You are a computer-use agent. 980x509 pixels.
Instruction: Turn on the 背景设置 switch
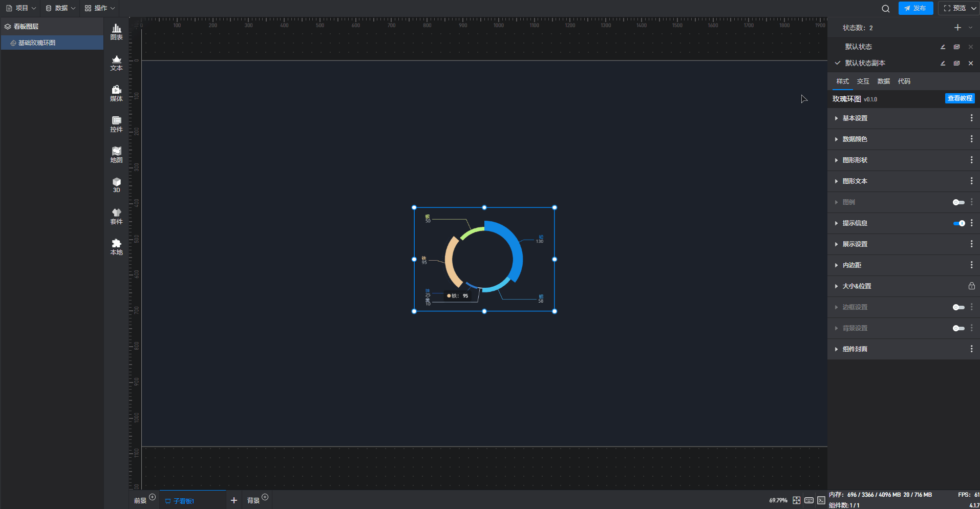pyautogui.click(x=958, y=328)
